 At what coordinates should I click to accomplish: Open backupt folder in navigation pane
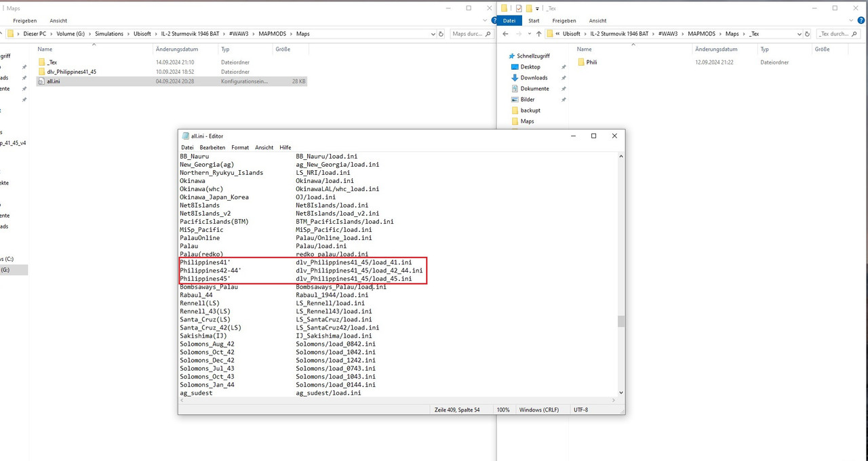click(530, 110)
